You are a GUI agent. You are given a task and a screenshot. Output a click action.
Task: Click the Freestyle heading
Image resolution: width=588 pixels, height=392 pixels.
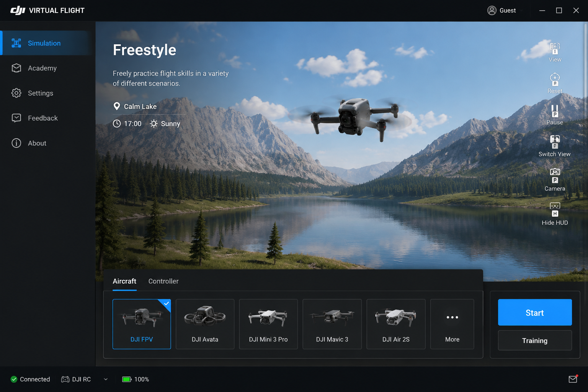[x=144, y=50]
